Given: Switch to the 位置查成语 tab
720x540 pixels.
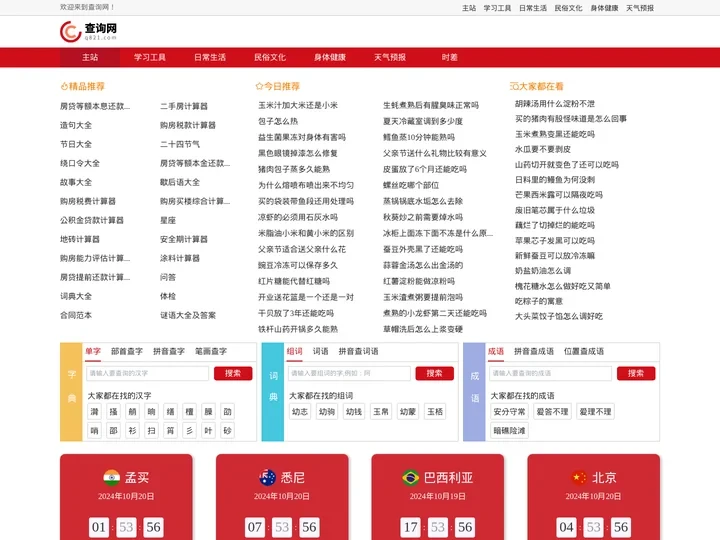Looking at the screenshot, I should tap(584, 351).
